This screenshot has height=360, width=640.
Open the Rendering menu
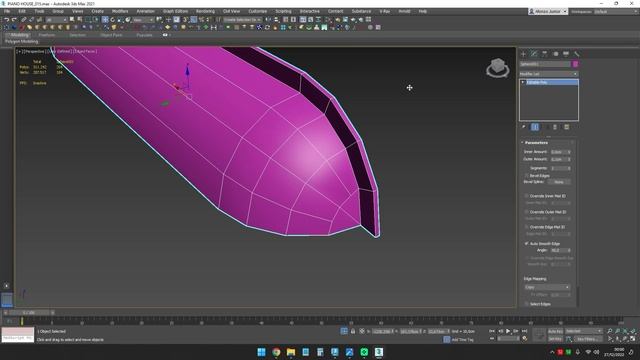205,11
